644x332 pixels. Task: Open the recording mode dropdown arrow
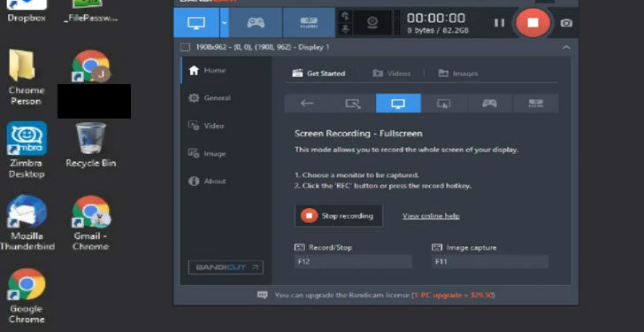pos(225,23)
